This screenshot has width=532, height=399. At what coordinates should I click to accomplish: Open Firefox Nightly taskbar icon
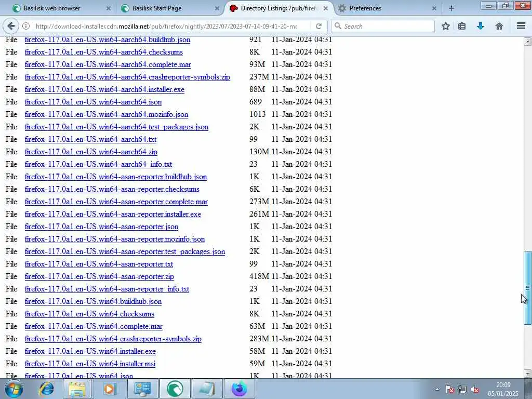pyautogui.click(x=240, y=389)
